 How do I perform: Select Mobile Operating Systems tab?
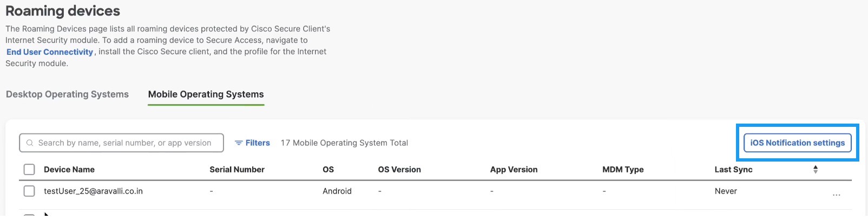coord(206,94)
